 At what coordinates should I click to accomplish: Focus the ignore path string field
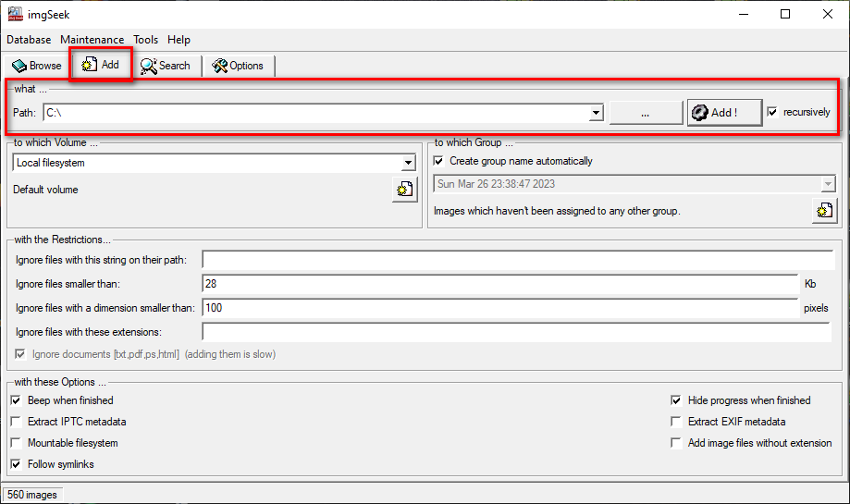coord(518,260)
